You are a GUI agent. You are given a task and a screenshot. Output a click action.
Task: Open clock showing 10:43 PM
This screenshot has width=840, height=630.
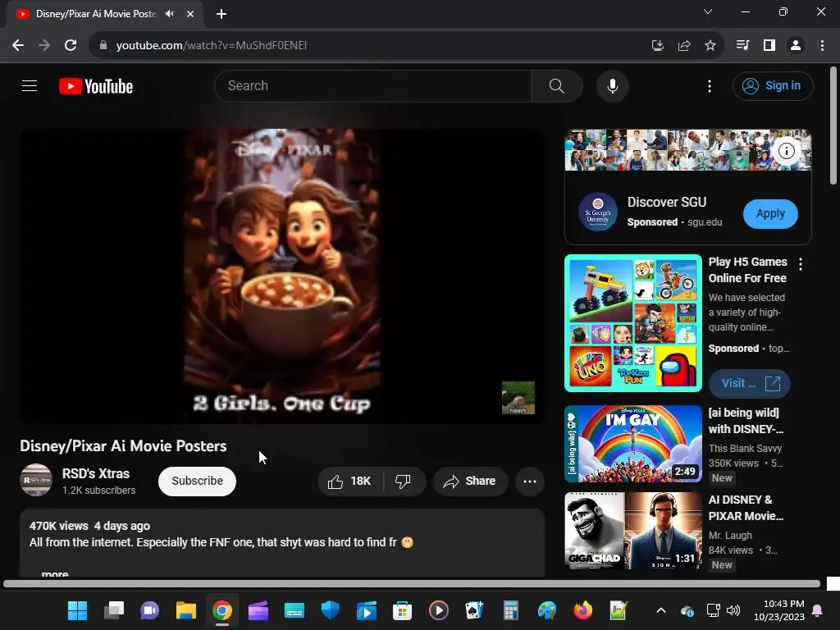[x=779, y=610]
